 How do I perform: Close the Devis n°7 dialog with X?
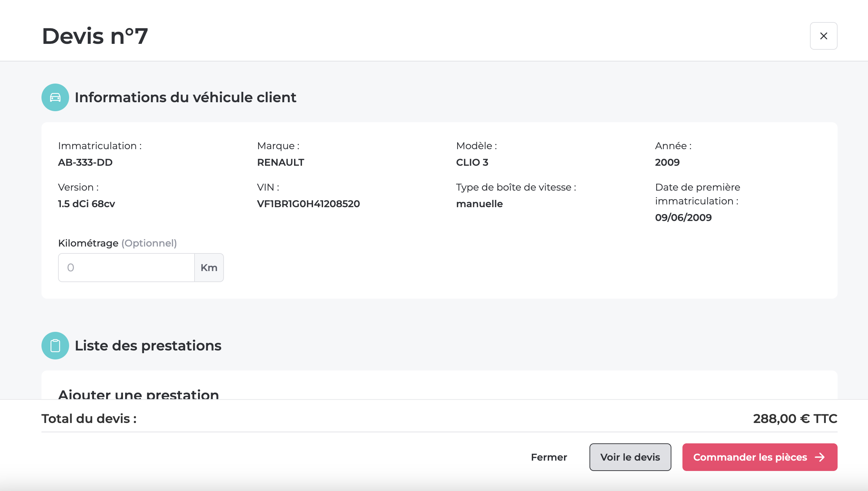point(823,36)
